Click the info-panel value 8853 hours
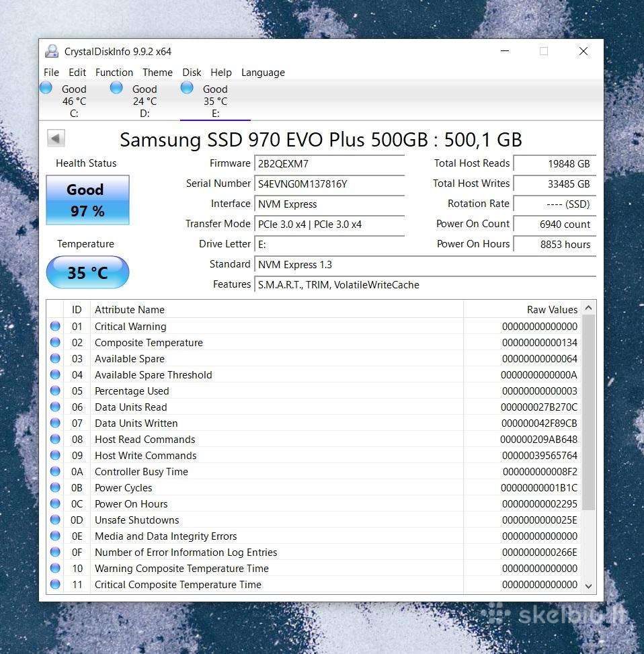Screen dimensions: 644x654 tap(555, 244)
